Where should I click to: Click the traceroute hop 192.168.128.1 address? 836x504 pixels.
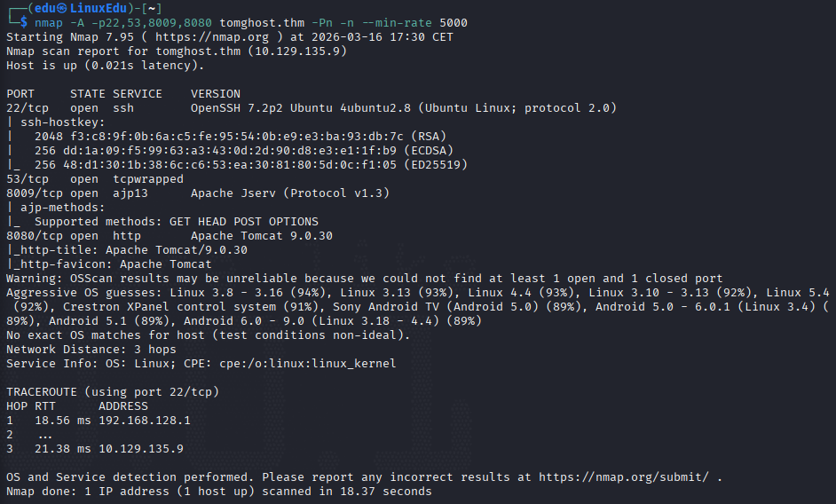click(145, 421)
